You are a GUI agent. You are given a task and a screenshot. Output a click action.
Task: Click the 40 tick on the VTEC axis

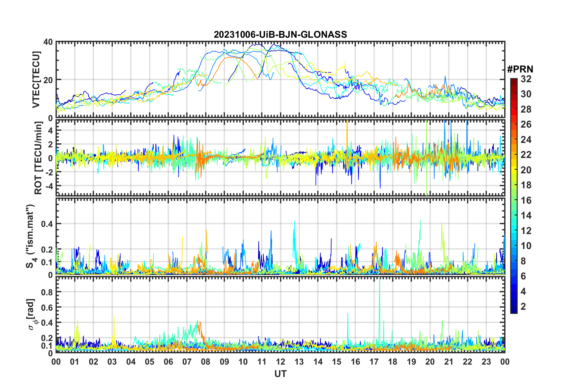pos(48,42)
